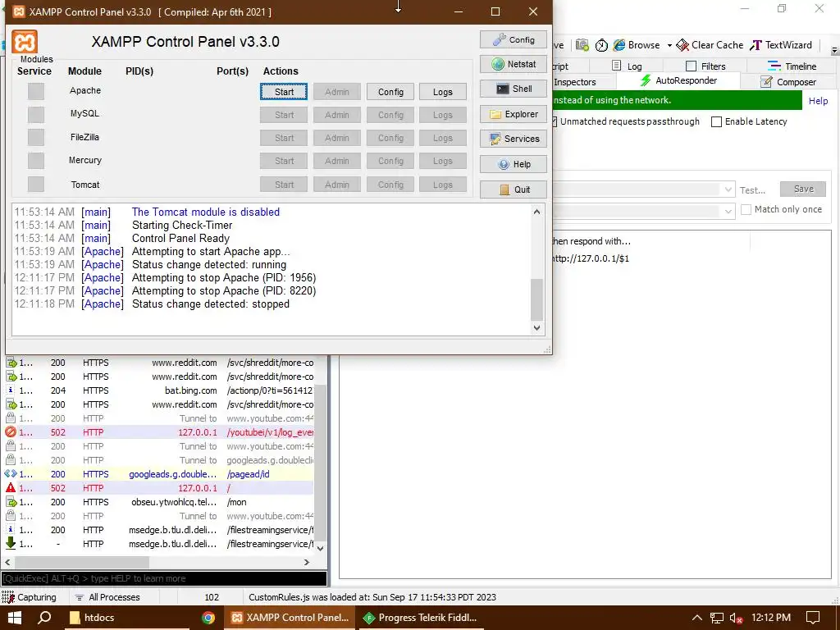Click the Help link in AutoResponder
The image size is (840, 630).
[x=818, y=101]
